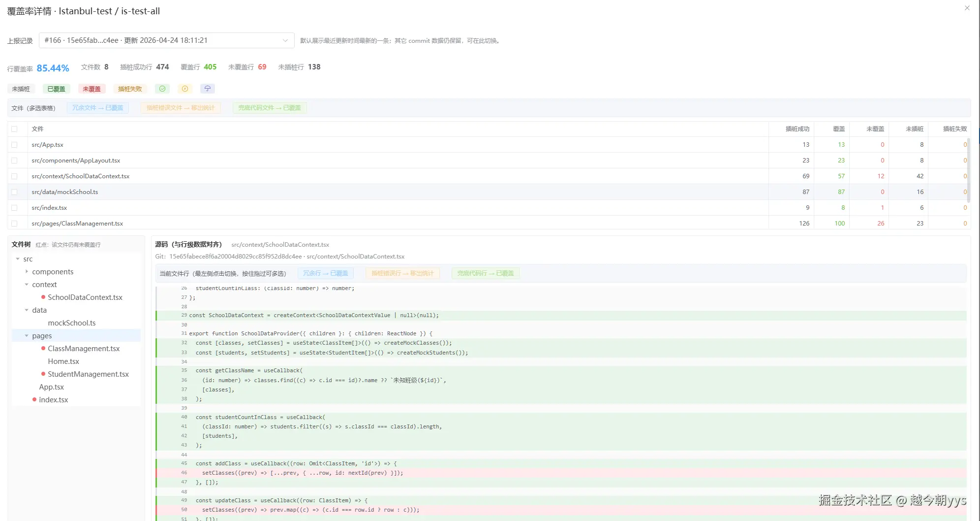Click the Git commit hash line

pyautogui.click(x=280, y=257)
